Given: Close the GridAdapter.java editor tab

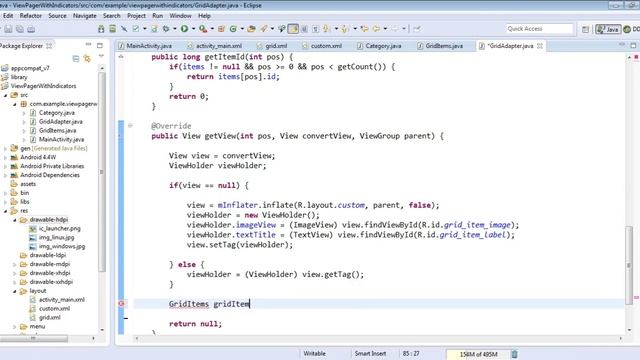Looking at the screenshot, I should (540, 46).
